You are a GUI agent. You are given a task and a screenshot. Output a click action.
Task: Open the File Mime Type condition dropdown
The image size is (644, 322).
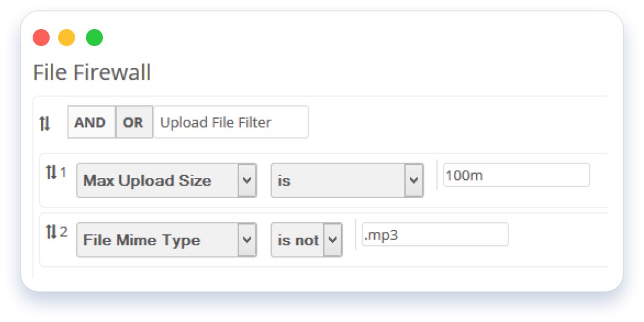[x=167, y=240]
